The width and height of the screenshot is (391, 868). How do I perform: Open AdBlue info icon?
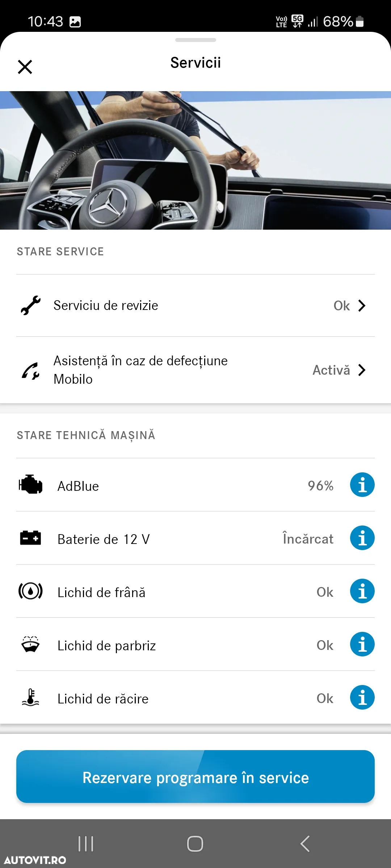pyautogui.click(x=362, y=485)
